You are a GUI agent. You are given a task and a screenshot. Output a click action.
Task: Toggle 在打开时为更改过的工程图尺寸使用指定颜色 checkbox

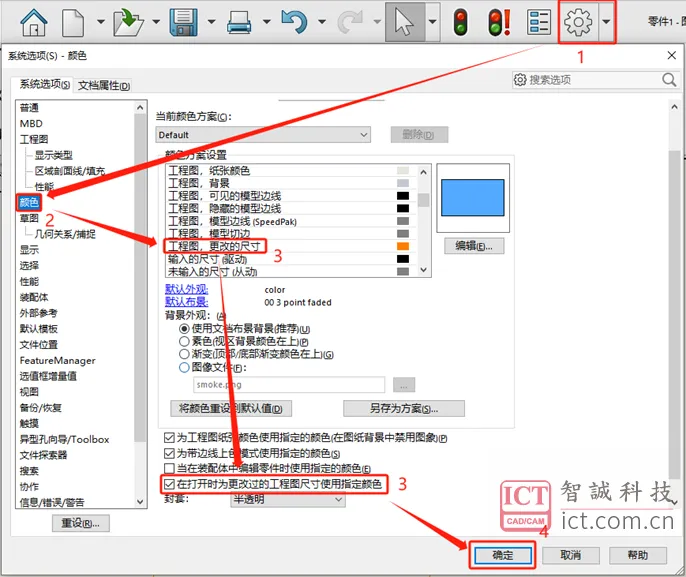[169, 484]
